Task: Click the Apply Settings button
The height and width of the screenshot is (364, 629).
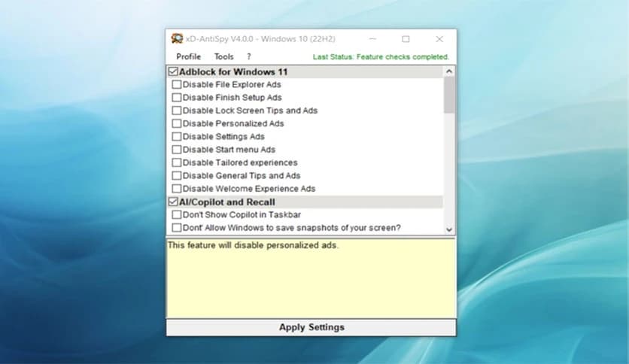Action: point(311,327)
